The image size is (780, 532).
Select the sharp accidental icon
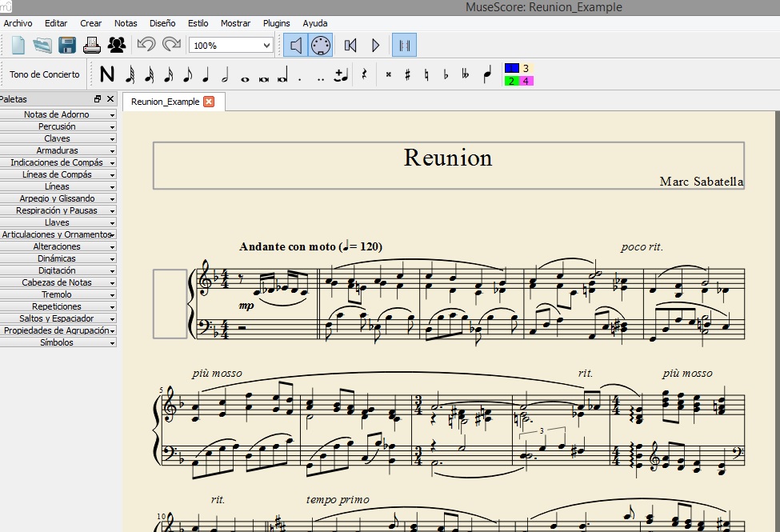point(408,74)
